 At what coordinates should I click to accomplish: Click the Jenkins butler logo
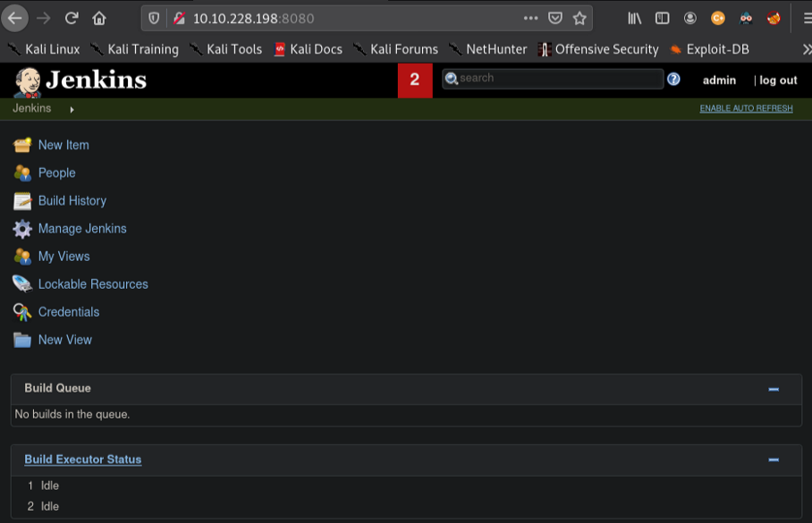point(27,82)
